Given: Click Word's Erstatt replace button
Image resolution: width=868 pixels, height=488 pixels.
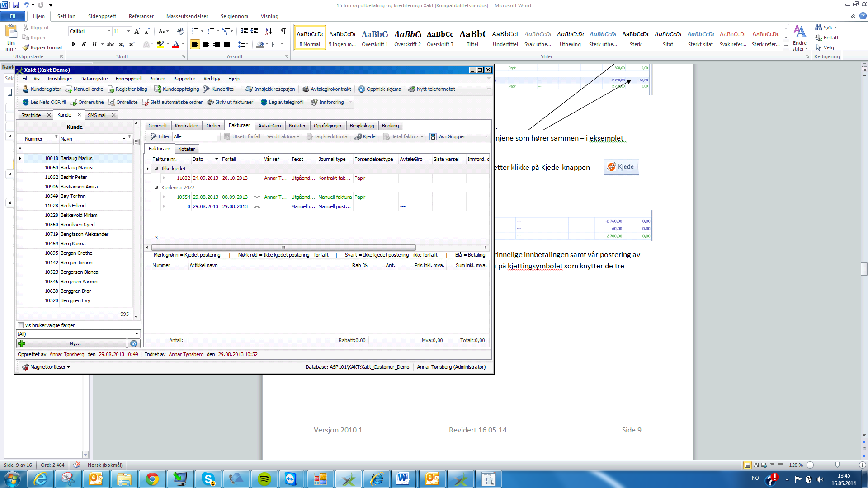Looking at the screenshot, I should [x=827, y=38].
